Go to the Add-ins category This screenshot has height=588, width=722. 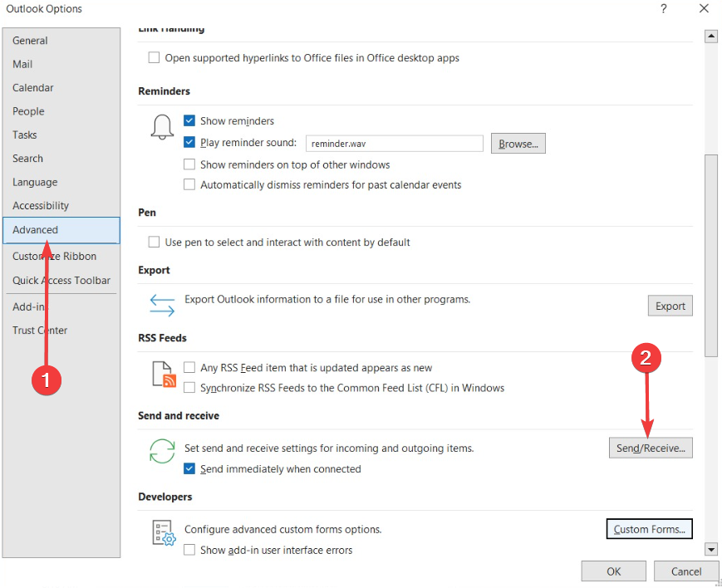(x=61, y=307)
